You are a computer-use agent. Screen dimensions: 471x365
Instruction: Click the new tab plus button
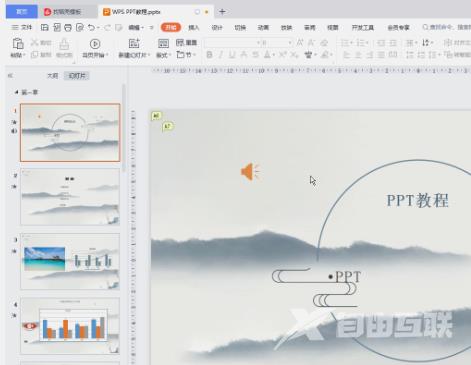pyautogui.click(x=222, y=12)
